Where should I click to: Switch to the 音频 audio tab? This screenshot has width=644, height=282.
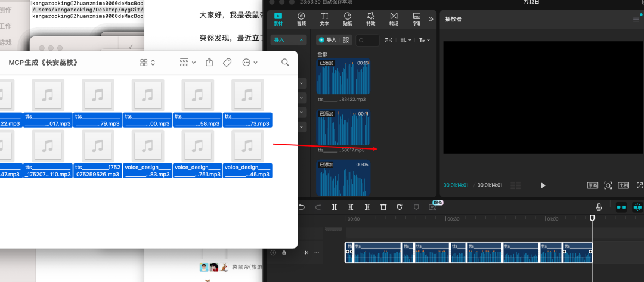pos(301,19)
